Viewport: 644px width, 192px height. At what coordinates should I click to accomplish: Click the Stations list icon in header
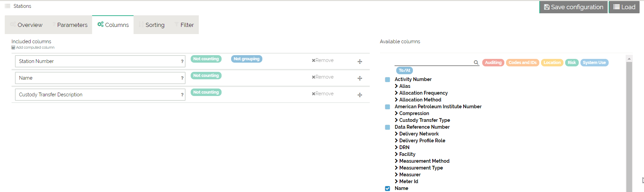[x=7, y=6]
